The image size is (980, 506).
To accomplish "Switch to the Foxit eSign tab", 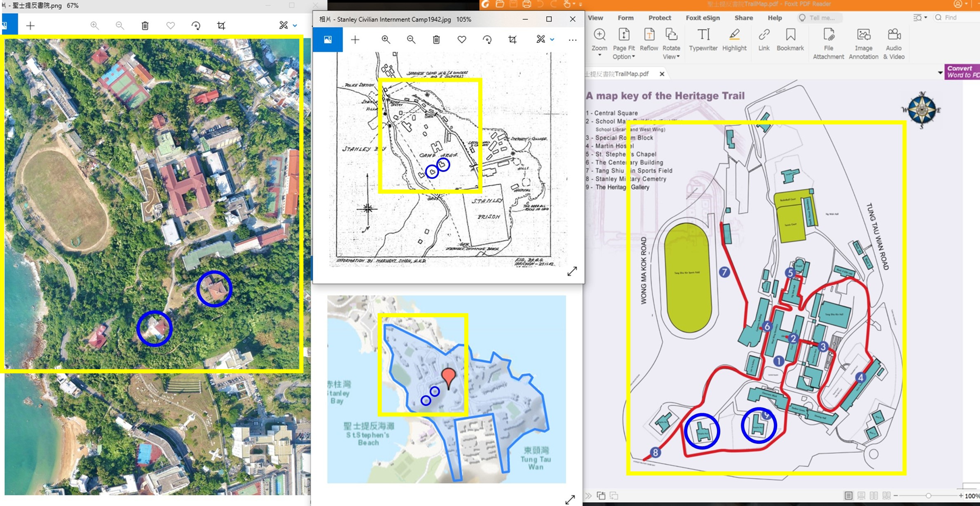I will 702,18.
